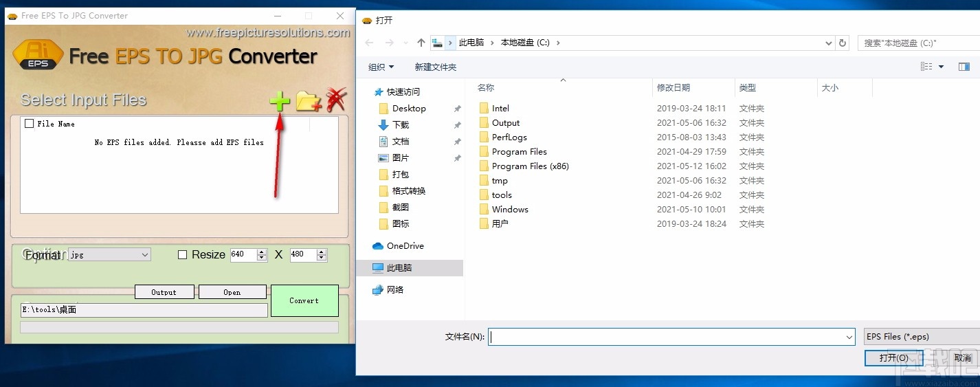Select 图片 in the navigation pane

pyautogui.click(x=401, y=158)
